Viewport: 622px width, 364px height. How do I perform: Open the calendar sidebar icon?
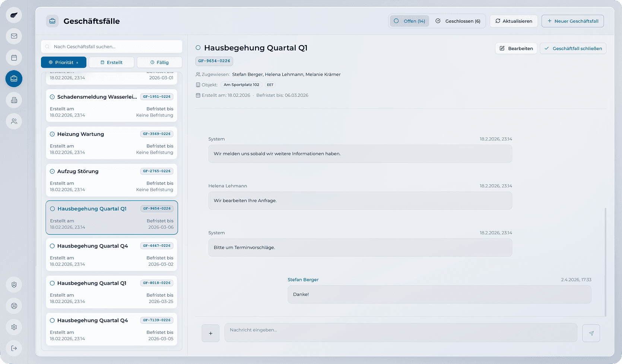coord(14,58)
